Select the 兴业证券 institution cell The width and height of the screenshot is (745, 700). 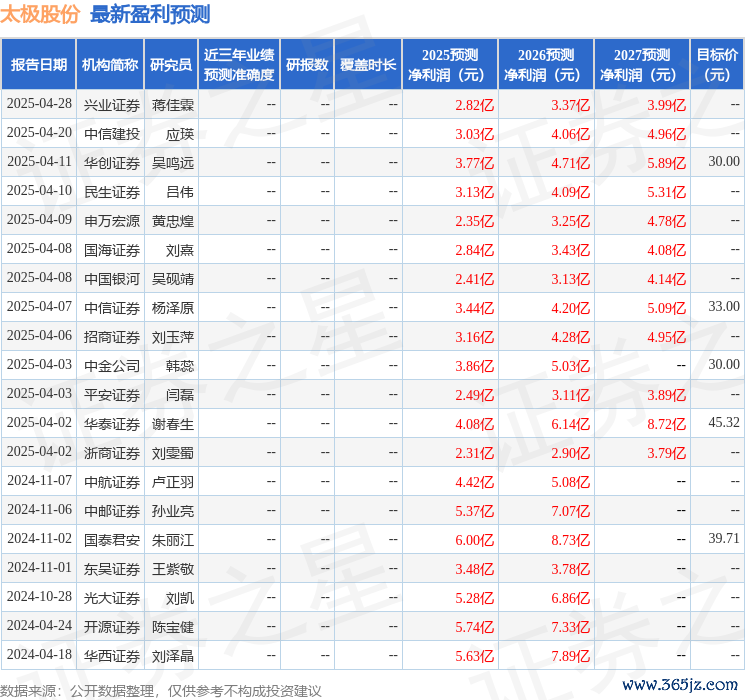click(x=112, y=105)
